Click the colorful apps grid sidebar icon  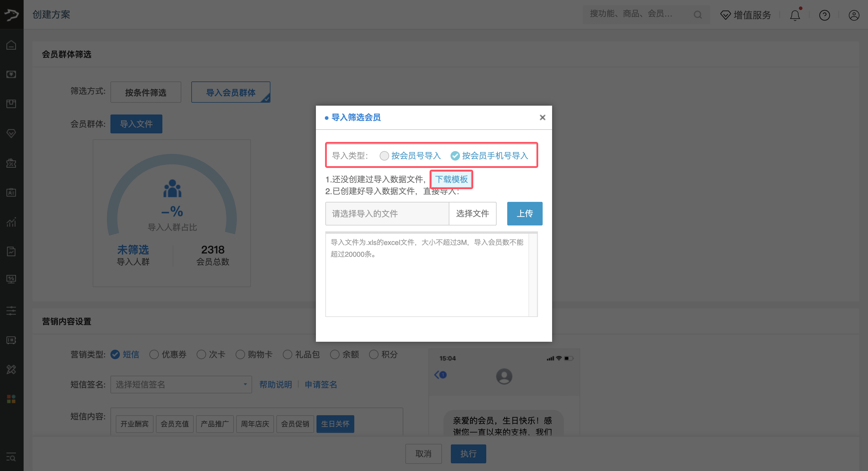pos(12,399)
